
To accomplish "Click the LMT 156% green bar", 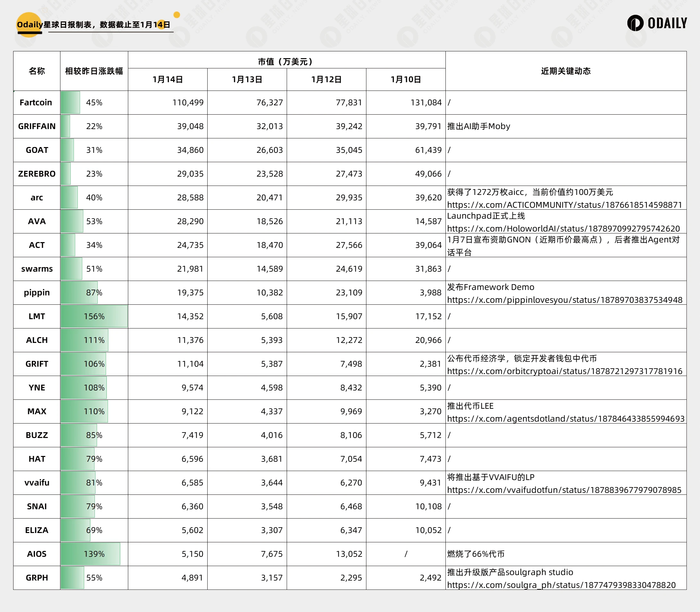I will [94, 317].
